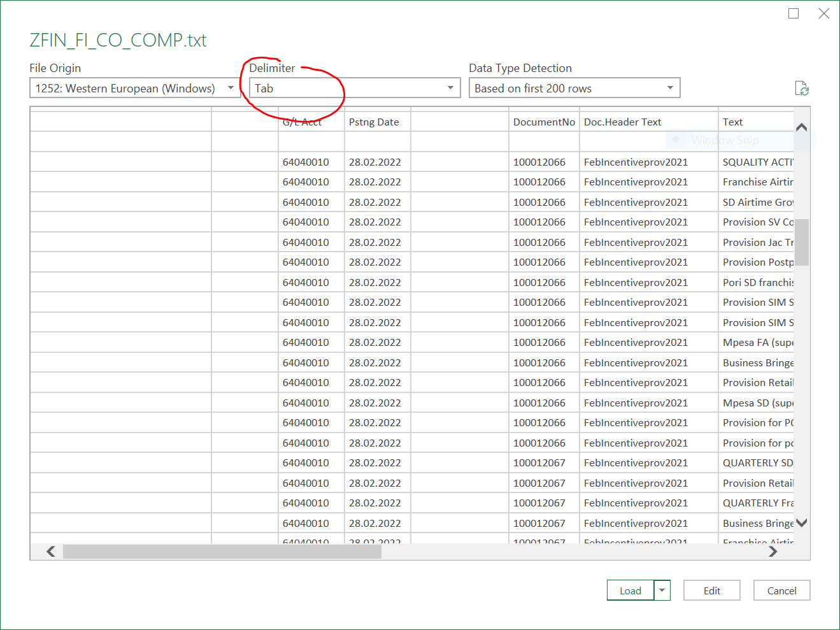Open the File Origin dropdown
This screenshot has width=840, height=630.
135,88
